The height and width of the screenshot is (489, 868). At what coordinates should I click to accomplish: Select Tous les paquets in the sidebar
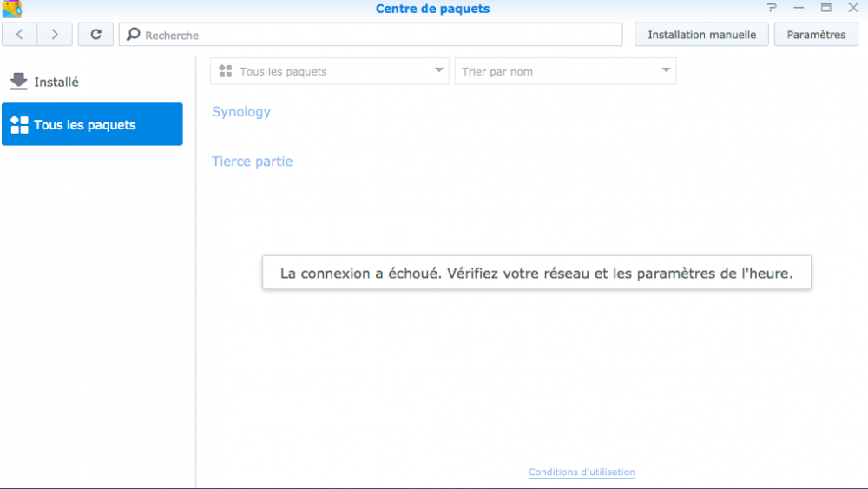[93, 124]
